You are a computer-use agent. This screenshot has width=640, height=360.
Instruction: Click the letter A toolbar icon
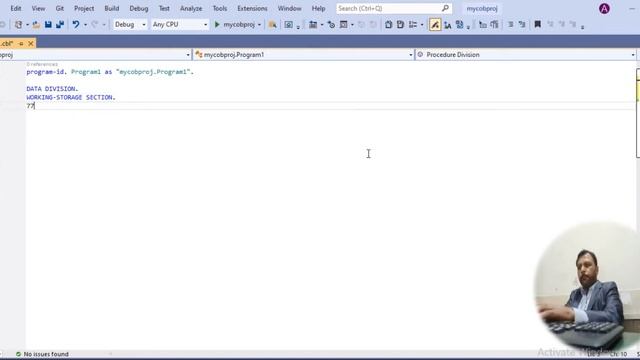click(448, 25)
